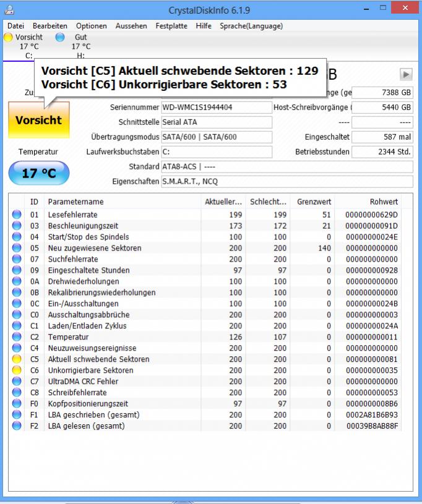Image resolution: width=422 pixels, height=504 pixels.
Task: Click the 17 °C temperature button
Action: (x=38, y=173)
